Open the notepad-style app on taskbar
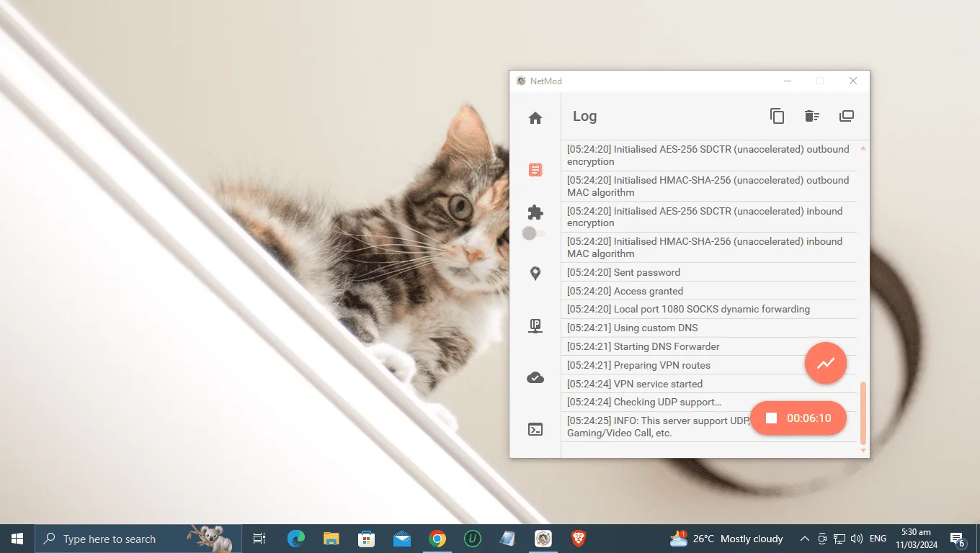Screen dimensions: 980x553 point(507,539)
